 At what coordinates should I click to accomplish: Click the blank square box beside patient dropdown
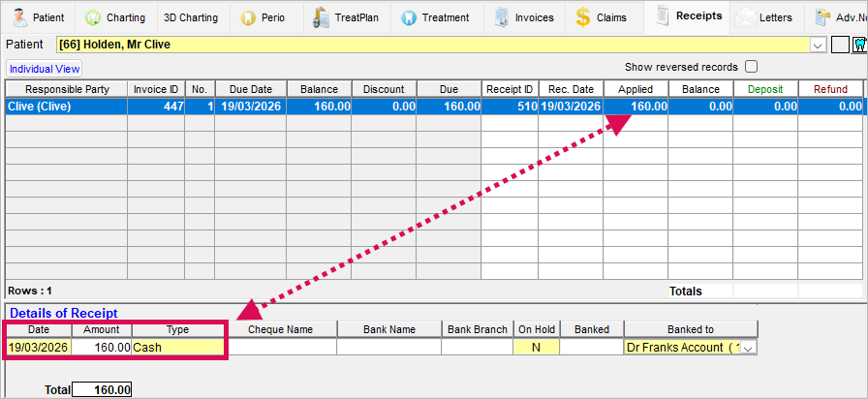coord(840,45)
